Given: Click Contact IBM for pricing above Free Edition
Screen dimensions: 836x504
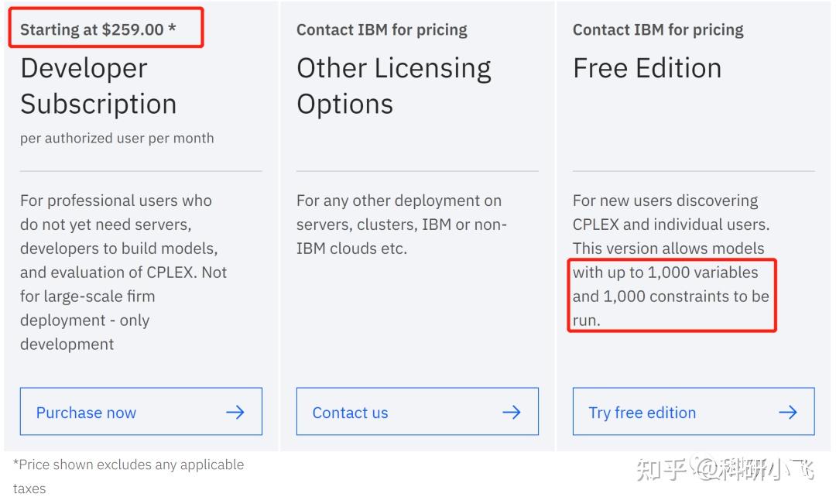Looking at the screenshot, I should pos(658,30).
